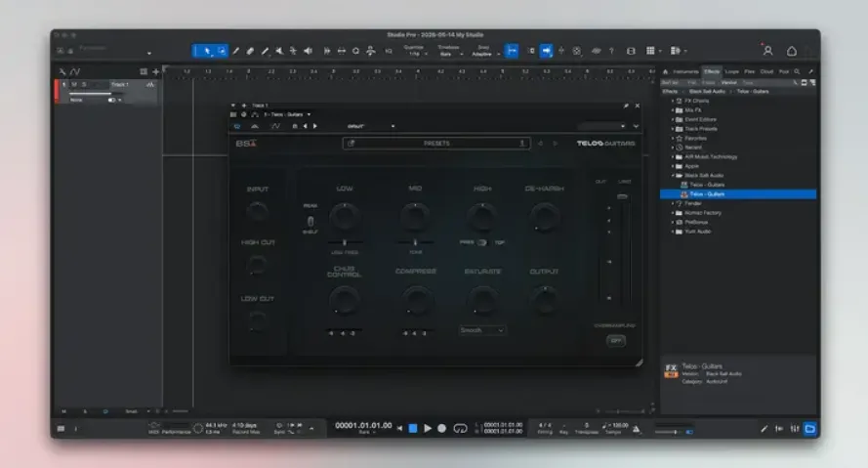Screen dimensions: 868x468
Task: Open the editor pencil icon bottom bar
Action: coord(764,429)
